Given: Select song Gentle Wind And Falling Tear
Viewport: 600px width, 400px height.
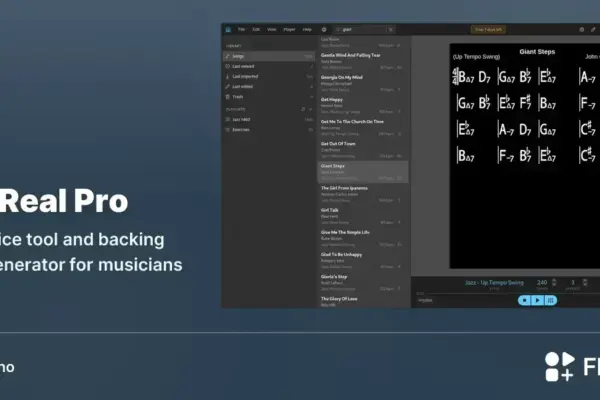Looking at the screenshot, I should point(363,61).
